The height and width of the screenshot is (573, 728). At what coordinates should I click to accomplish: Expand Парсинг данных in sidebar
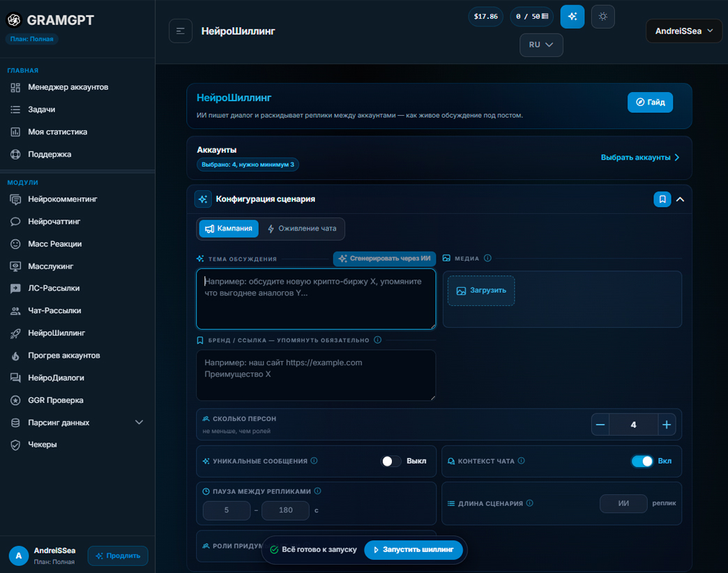click(x=139, y=422)
